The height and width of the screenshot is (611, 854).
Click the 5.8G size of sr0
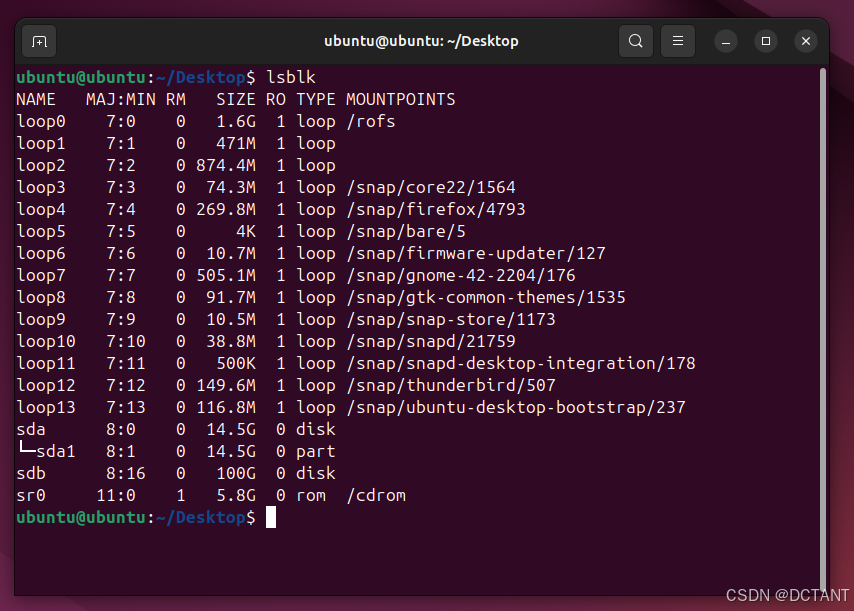[x=236, y=496]
